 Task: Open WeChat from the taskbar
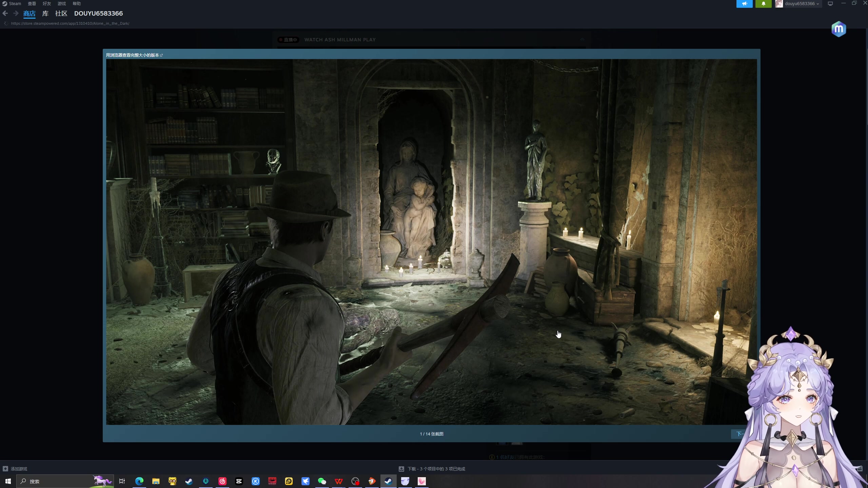(322, 481)
